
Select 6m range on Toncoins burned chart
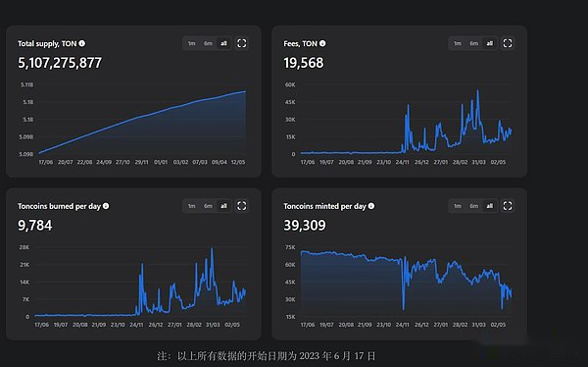(x=208, y=206)
